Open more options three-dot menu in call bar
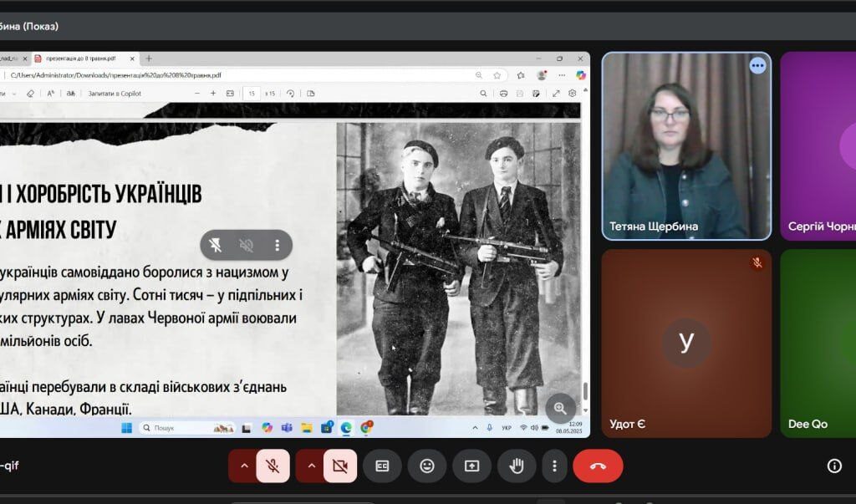 click(555, 466)
